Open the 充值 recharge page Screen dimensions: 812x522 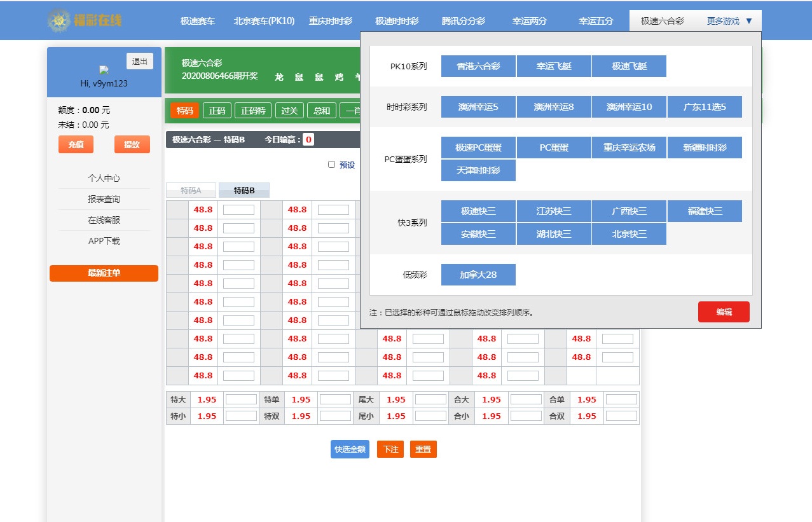click(x=75, y=144)
